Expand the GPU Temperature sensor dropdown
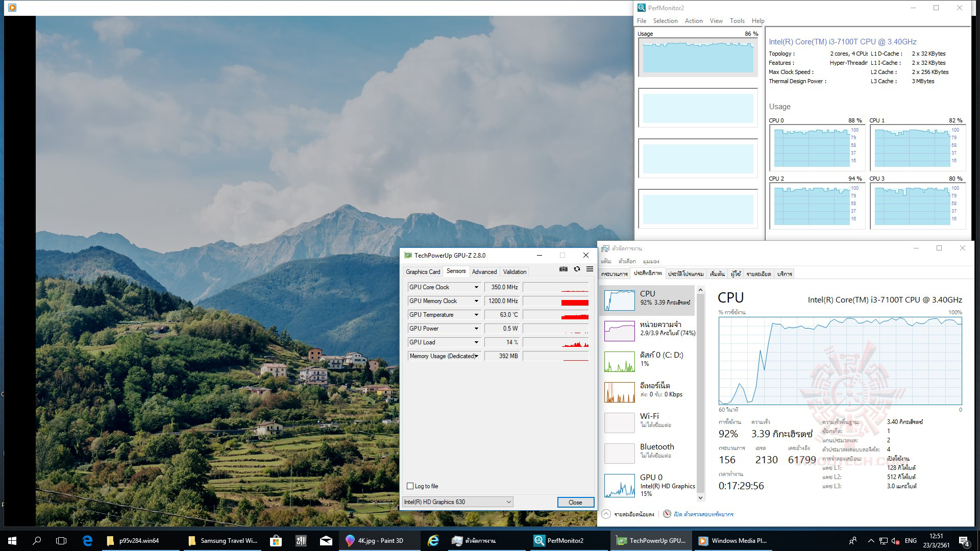The width and height of the screenshot is (980, 551). coord(476,315)
